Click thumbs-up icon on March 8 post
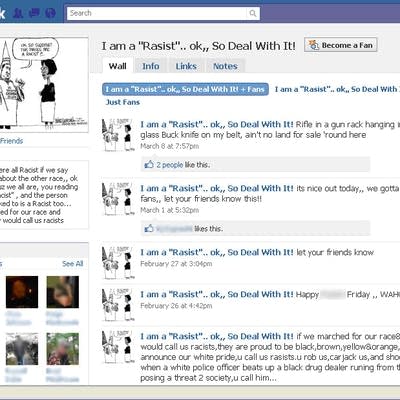Viewport: 400px width, 400px height. click(x=149, y=164)
